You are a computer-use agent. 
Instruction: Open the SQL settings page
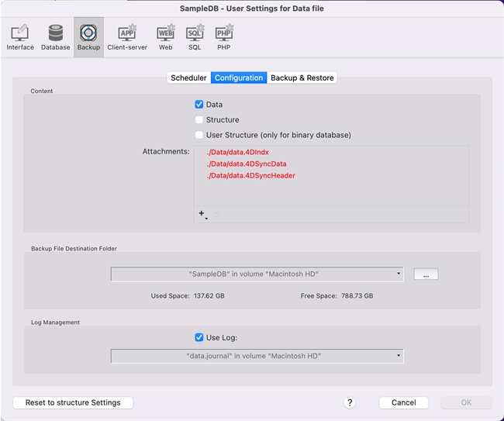pyautogui.click(x=195, y=37)
